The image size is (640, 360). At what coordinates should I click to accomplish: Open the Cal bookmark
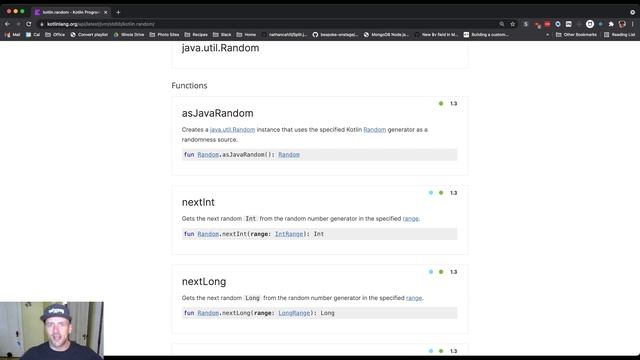[33, 35]
